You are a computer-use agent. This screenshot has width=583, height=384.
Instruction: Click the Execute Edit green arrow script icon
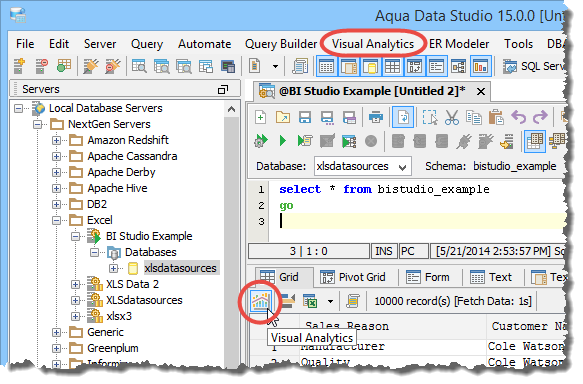(305, 141)
